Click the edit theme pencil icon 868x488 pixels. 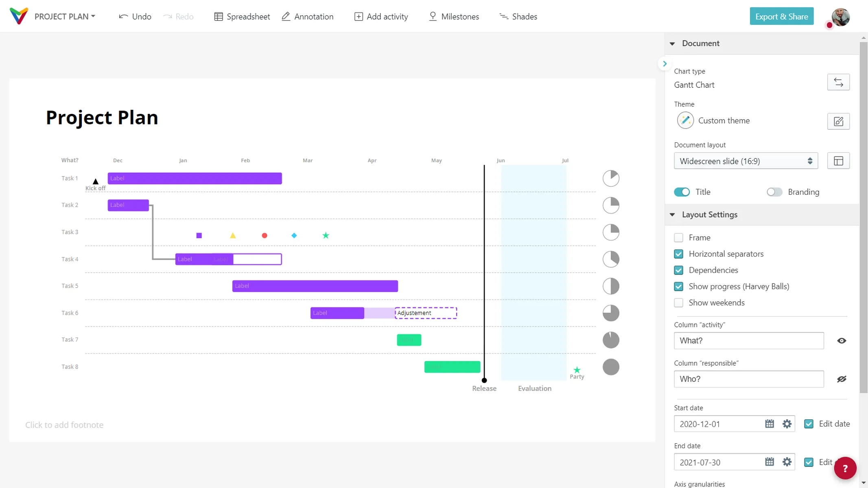coord(838,121)
